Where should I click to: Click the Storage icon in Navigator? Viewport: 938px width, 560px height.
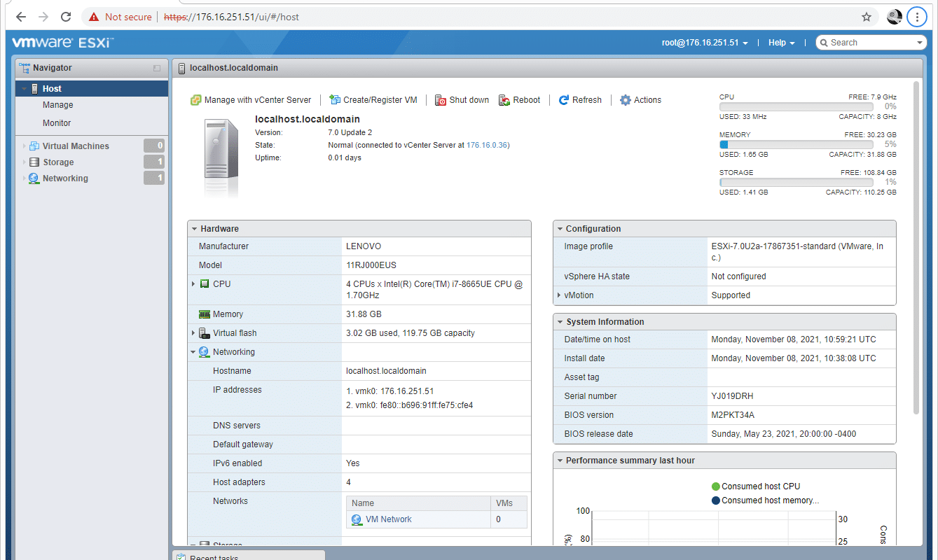click(x=34, y=162)
